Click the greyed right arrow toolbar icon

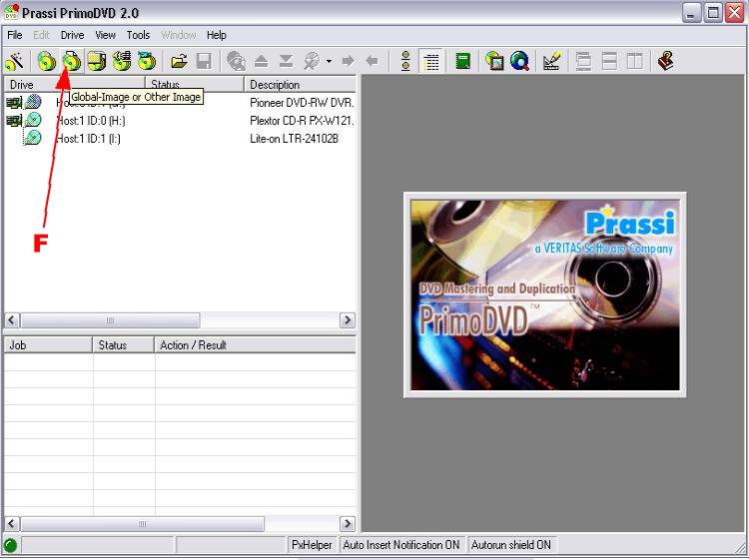(x=349, y=61)
